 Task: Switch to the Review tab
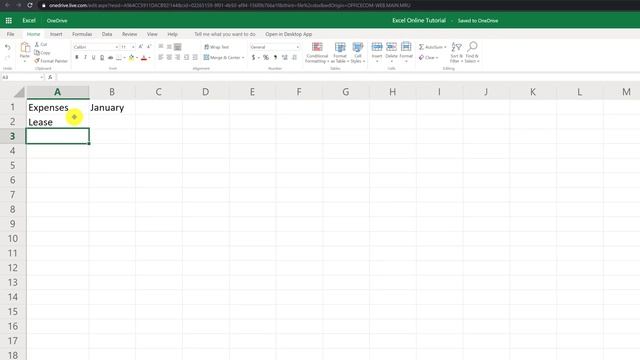tap(129, 34)
